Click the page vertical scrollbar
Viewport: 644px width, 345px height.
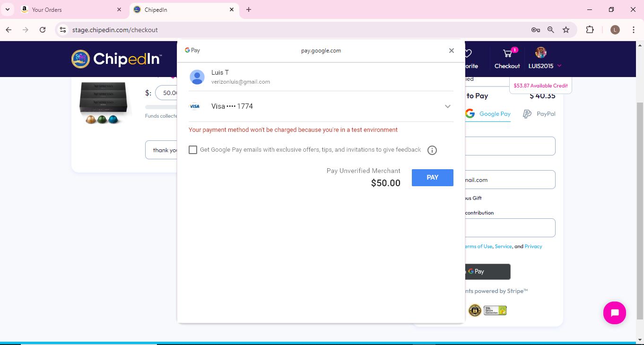tap(639, 210)
